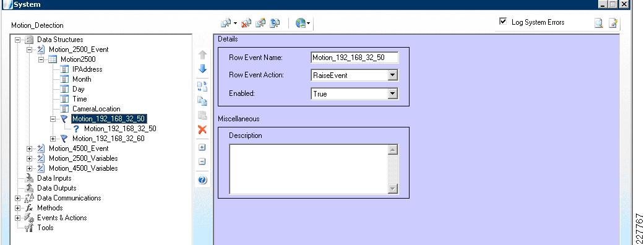The height and width of the screenshot is (245, 644).
Task: Select the Day column in tree
Action: click(x=79, y=89)
